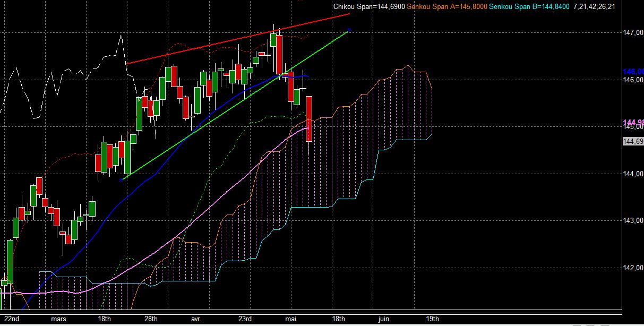Viewport: 644px width, 326px height.
Task: Click the 146,00 price axis label
Action: click(633, 80)
